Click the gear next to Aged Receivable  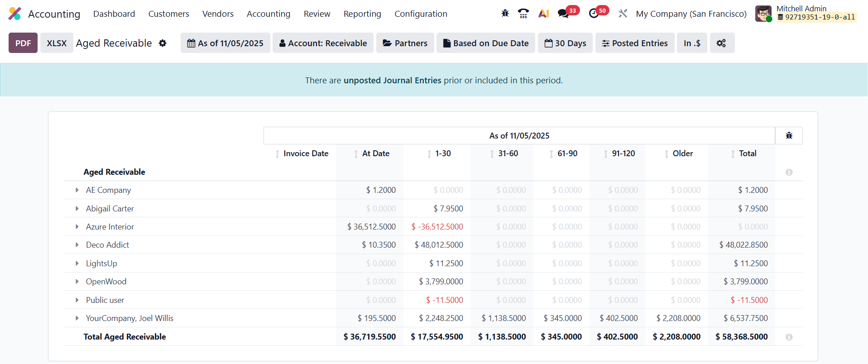click(163, 43)
